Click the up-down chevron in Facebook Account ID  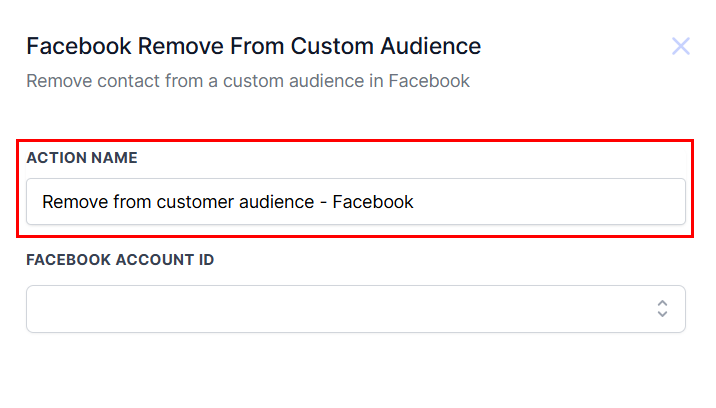(x=662, y=309)
